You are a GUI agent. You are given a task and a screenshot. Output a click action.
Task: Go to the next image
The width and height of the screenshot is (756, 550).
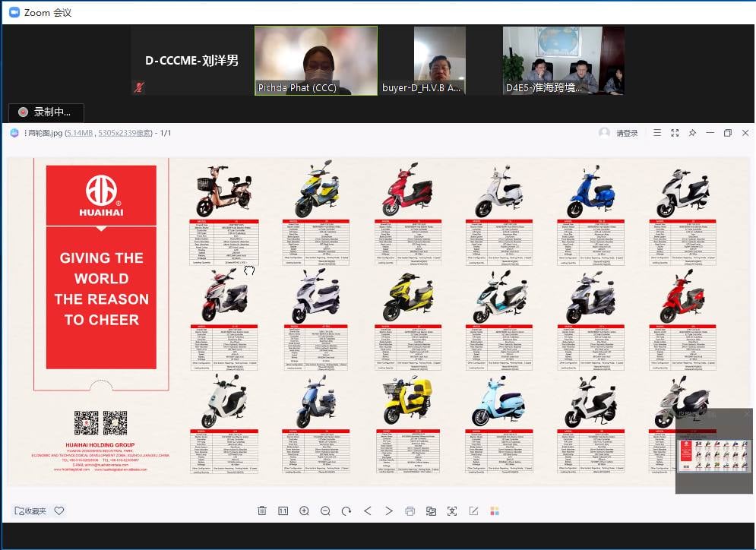(388, 511)
